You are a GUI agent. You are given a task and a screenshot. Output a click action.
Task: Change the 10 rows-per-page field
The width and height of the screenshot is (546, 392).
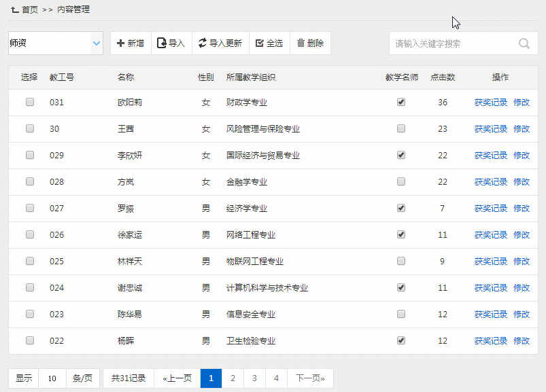52,378
